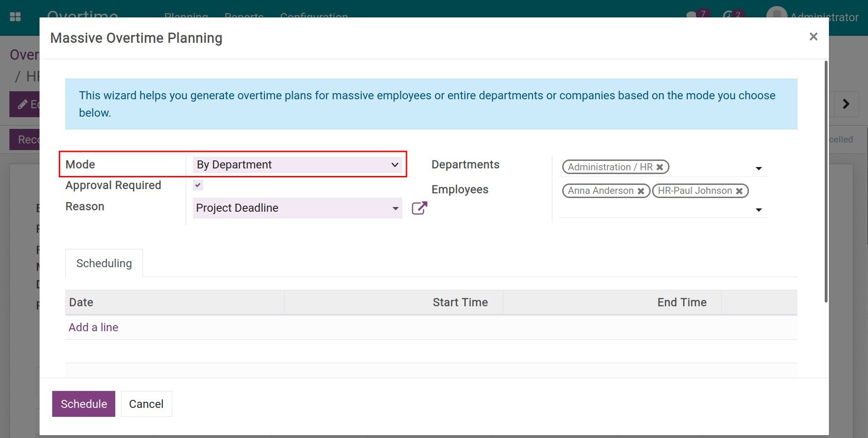Remove HR-Paul Johnson employee tag

pyautogui.click(x=739, y=191)
